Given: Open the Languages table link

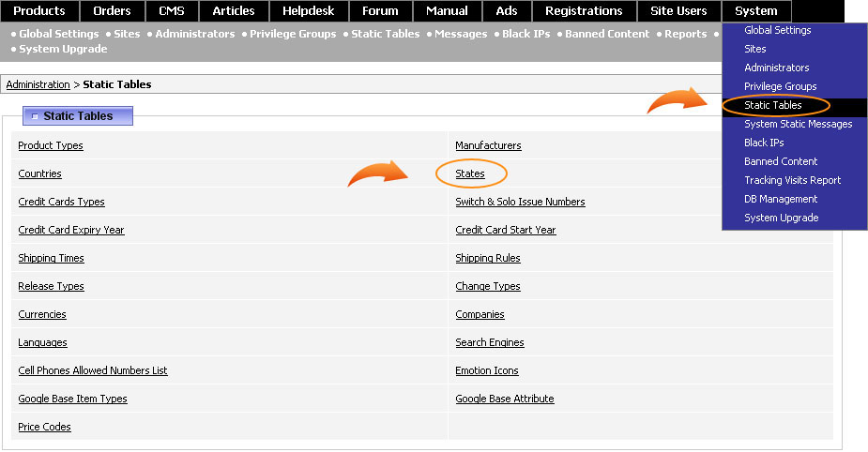Looking at the screenshot, I should (x=42, y=343).
